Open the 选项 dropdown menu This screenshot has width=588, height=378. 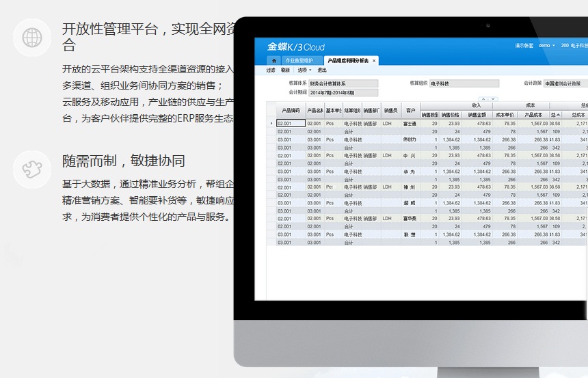coord(304,70)
